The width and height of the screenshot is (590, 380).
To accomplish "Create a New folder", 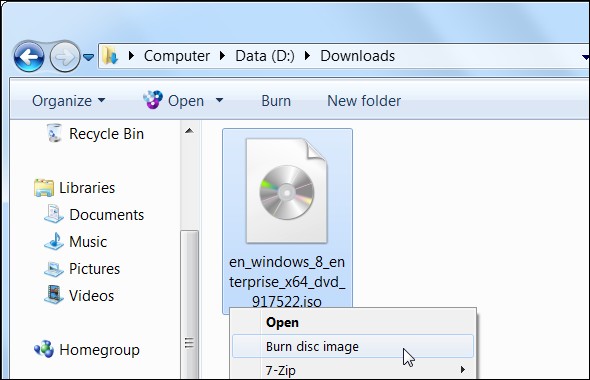I will [x=364, y=101].
